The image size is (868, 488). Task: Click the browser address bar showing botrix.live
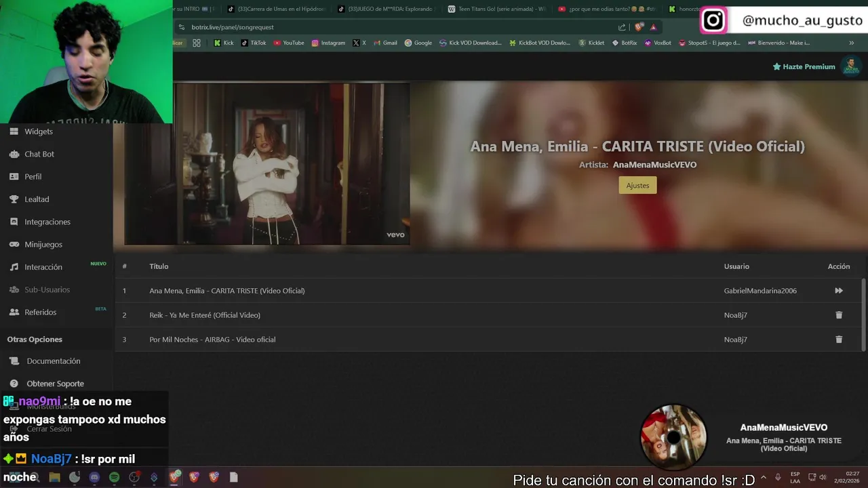(400, 27)
